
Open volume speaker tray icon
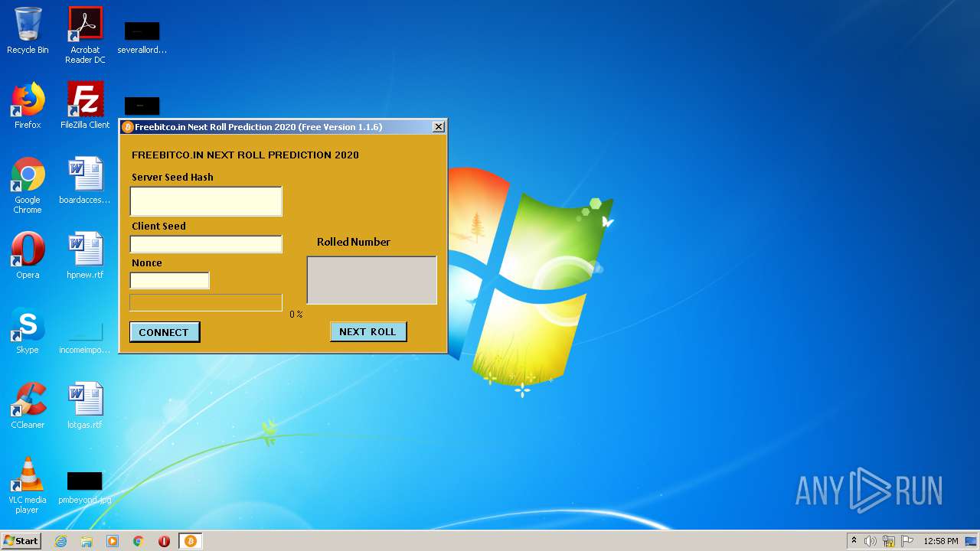870,541
